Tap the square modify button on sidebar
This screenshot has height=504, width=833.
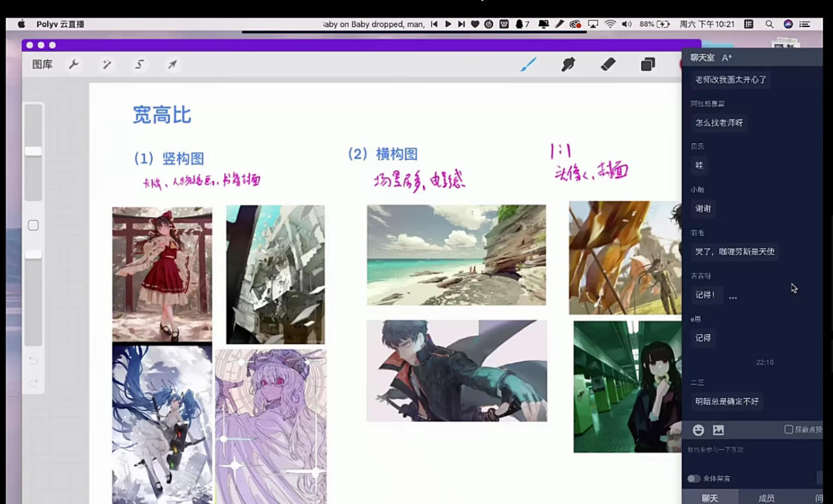tap(33, 225)
